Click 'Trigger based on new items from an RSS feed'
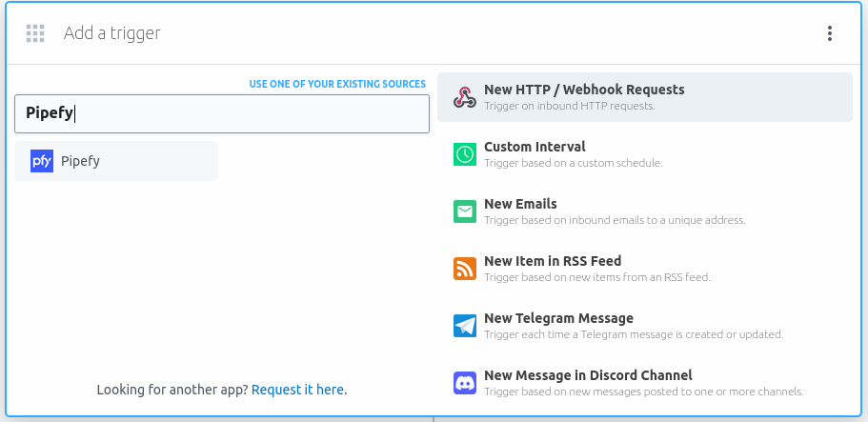The width and height of the screenshot is (868, 422). coord(597,277)
